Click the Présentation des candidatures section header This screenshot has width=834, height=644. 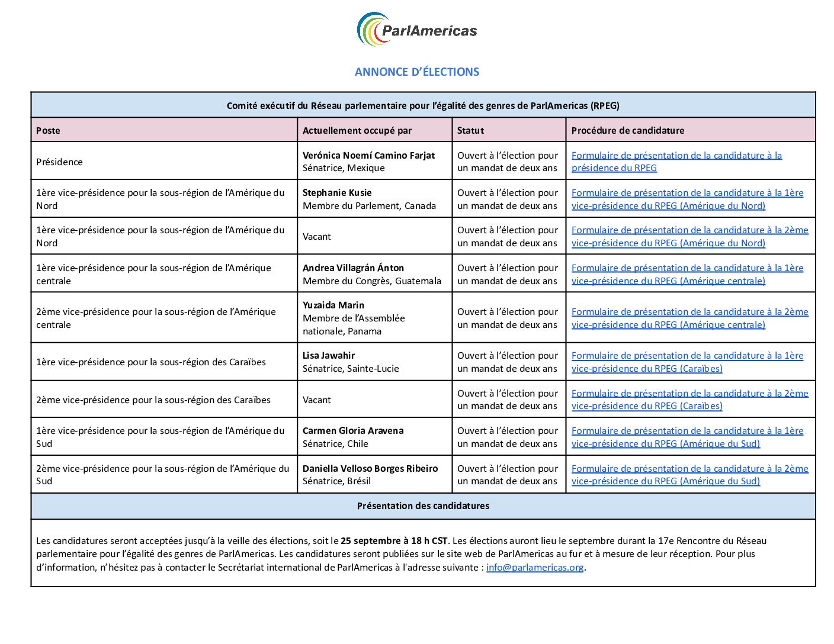tap(423, 505)
